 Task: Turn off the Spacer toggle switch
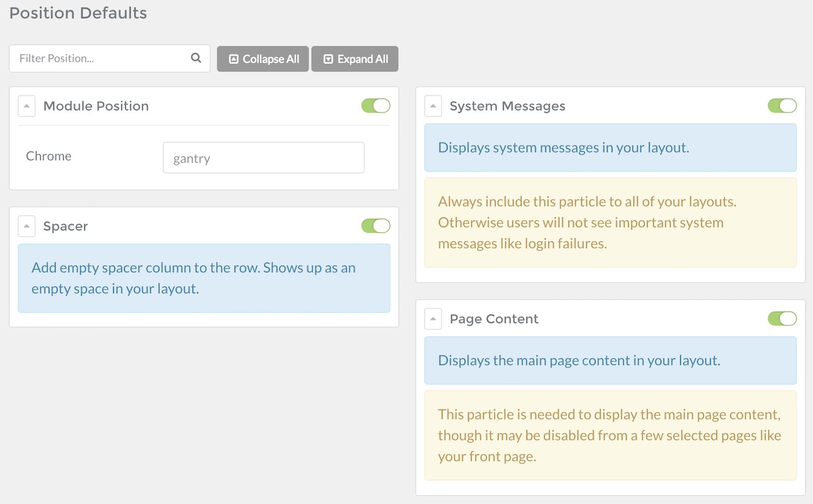(x=375, y=226)
